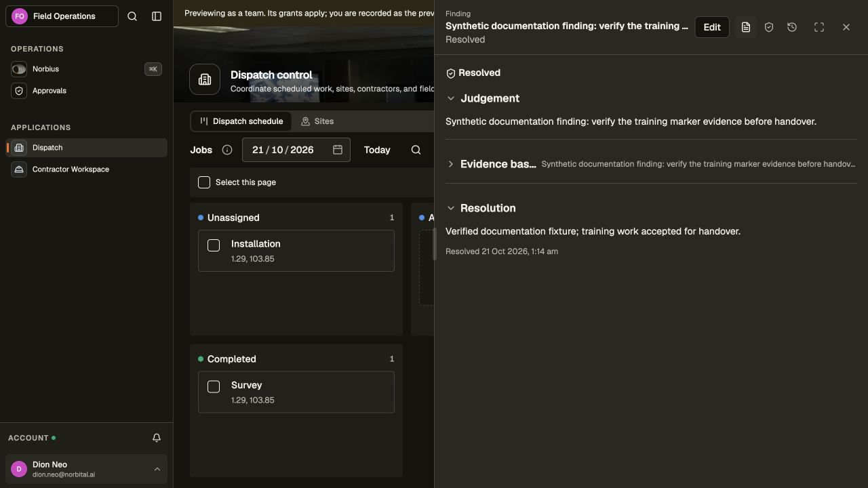Screen dimensions: 868x488
Task: Select Contractor Workspace in the sidebar
Action: point(86,169)
